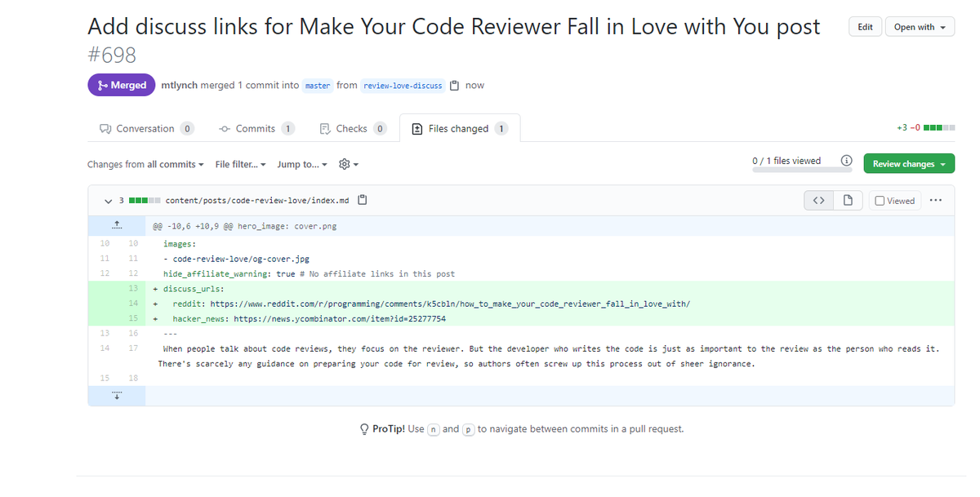
Task: Open the Changes from all commits dropdown
Action: click(145, 164)
